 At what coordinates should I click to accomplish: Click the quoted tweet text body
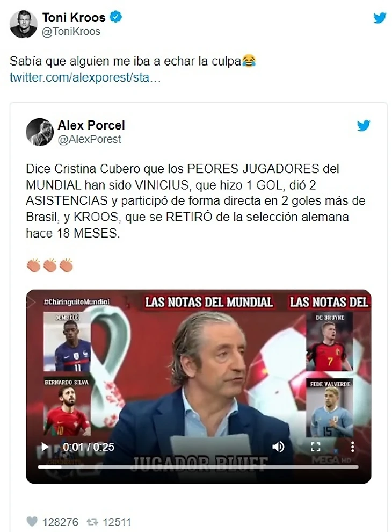195,201
